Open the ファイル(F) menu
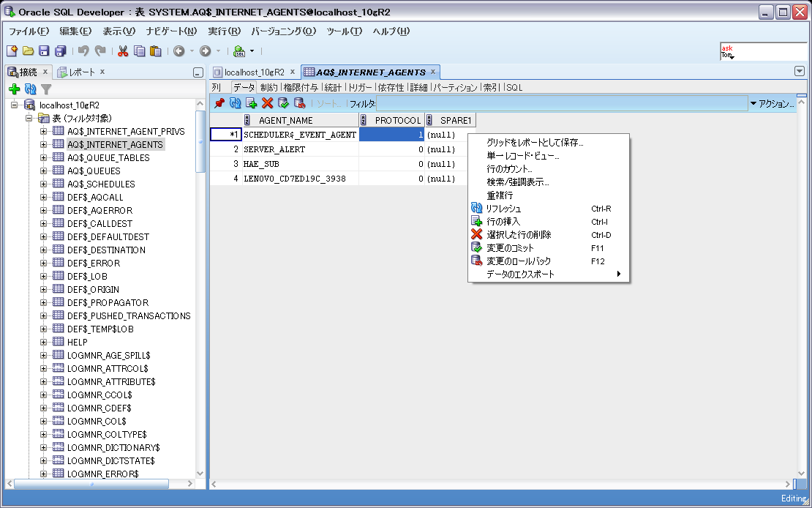 (29, 31)
